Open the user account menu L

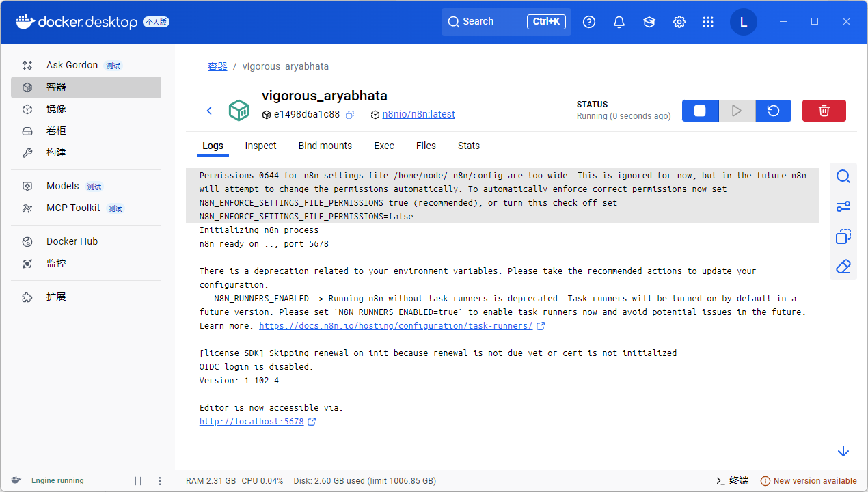[x=743, y=22]
